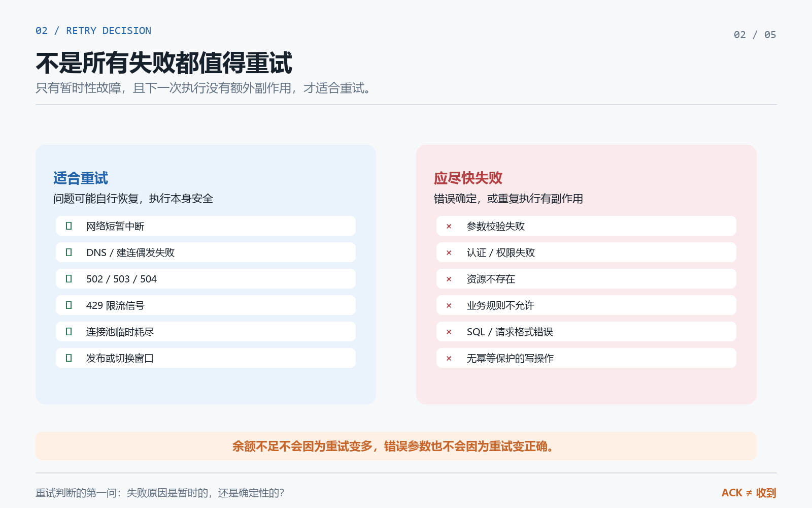Click the page counter 02 / 05
Screen dimensions: 812x508
pyautogui.click(x=755, y=35)
